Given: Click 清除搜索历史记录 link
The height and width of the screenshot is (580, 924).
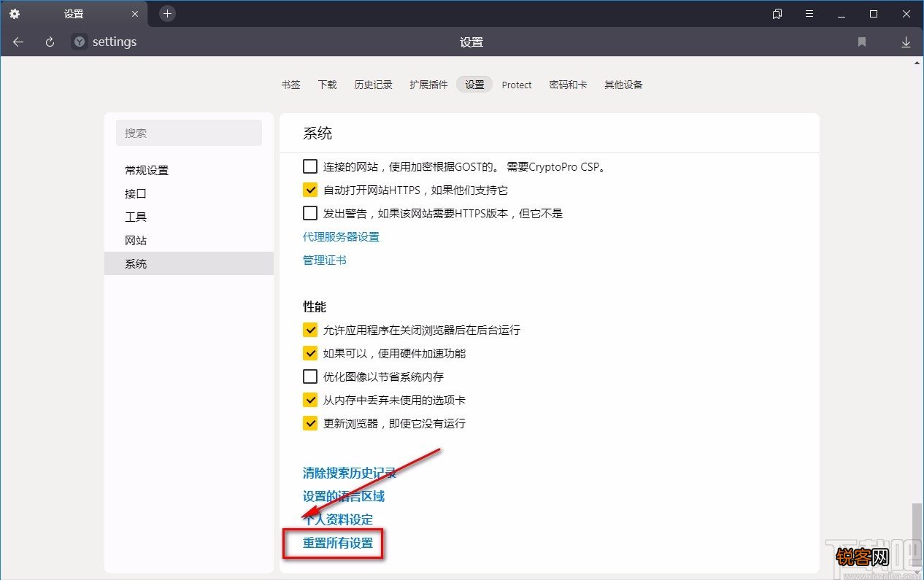Looking at the screenshot, I should pos(350,473).
